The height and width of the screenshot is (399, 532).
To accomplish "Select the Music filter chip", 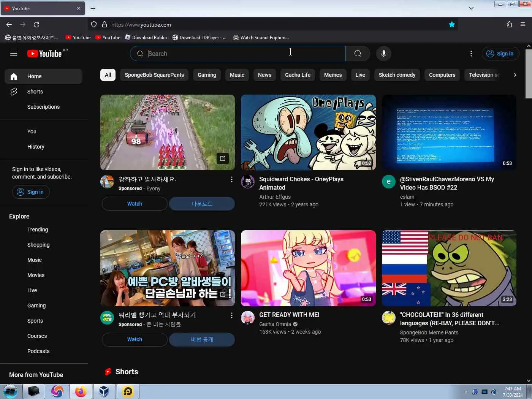I will coord(237,75).
